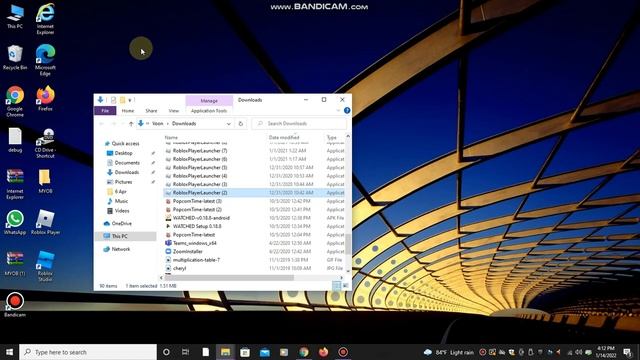
Task: Select RobloxPlayerLauncher (7) file
Action: [x=200, y=151]
